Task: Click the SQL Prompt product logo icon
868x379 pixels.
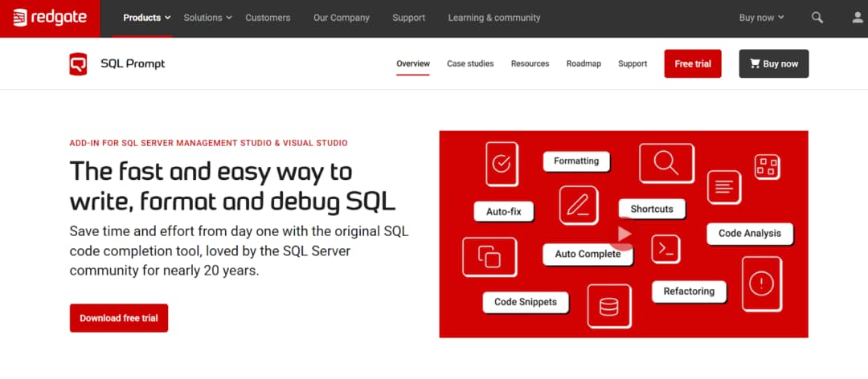Action: 78,63
